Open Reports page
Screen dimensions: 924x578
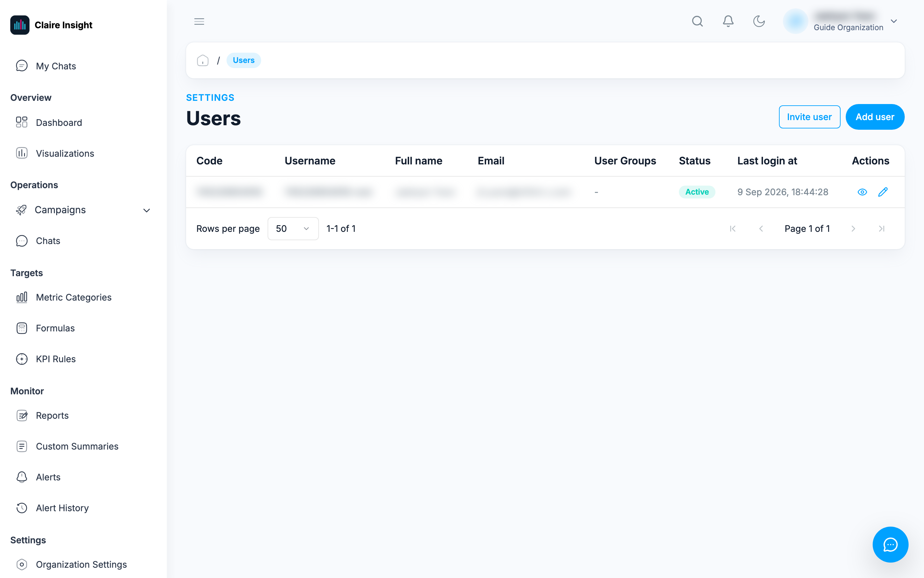pos(52,416)
